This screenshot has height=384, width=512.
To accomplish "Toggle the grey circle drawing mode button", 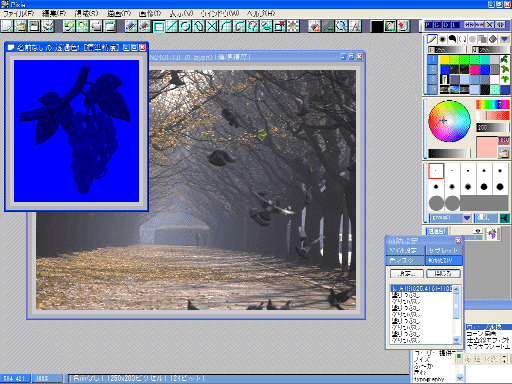I will click(x=473, y=39).
